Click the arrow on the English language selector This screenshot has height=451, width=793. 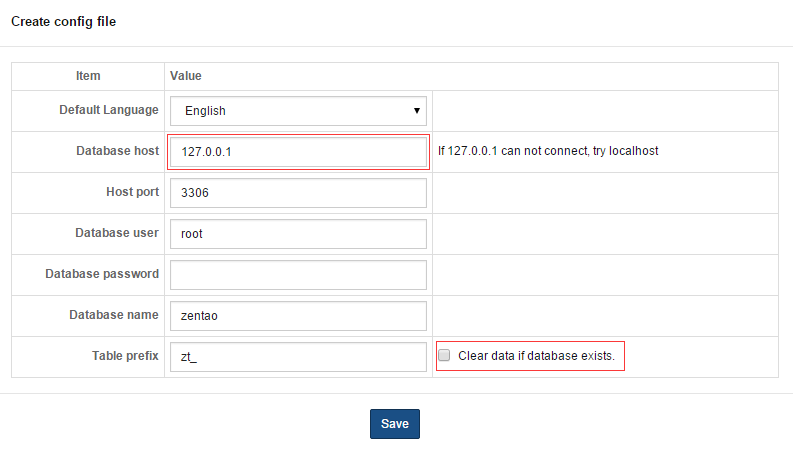[417, 111]
